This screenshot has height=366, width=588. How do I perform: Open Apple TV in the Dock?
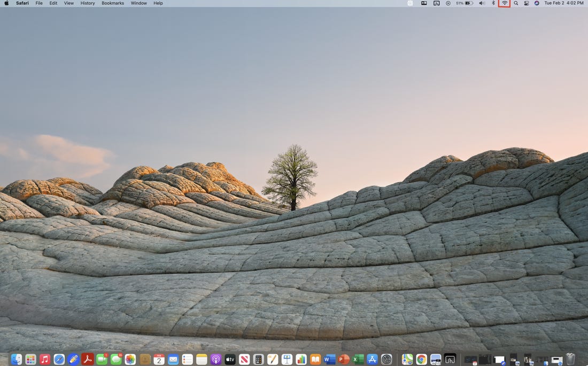tap(230, 359)
